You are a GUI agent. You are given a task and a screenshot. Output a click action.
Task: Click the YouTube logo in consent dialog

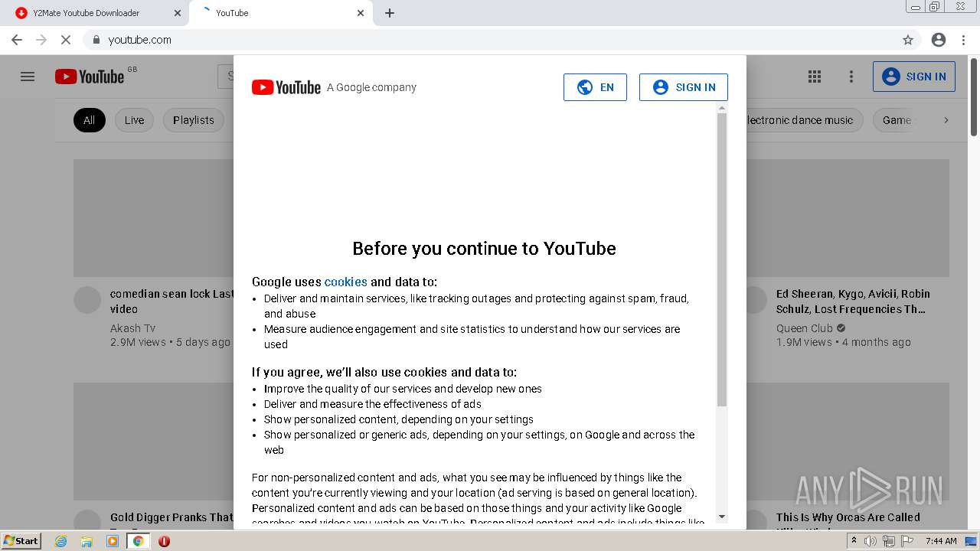click(x=286, y=87)
